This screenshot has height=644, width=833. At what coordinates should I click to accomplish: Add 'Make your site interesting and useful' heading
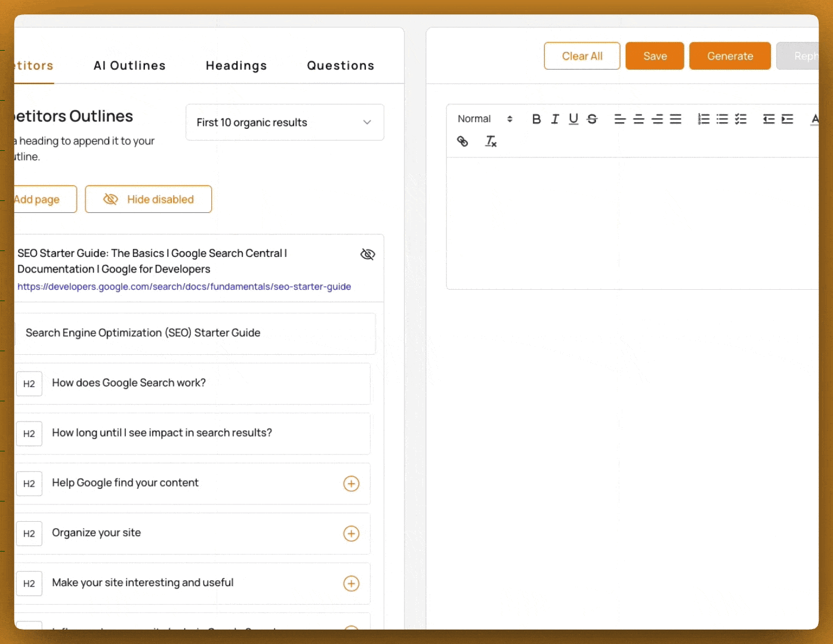[x=351, y=584]
